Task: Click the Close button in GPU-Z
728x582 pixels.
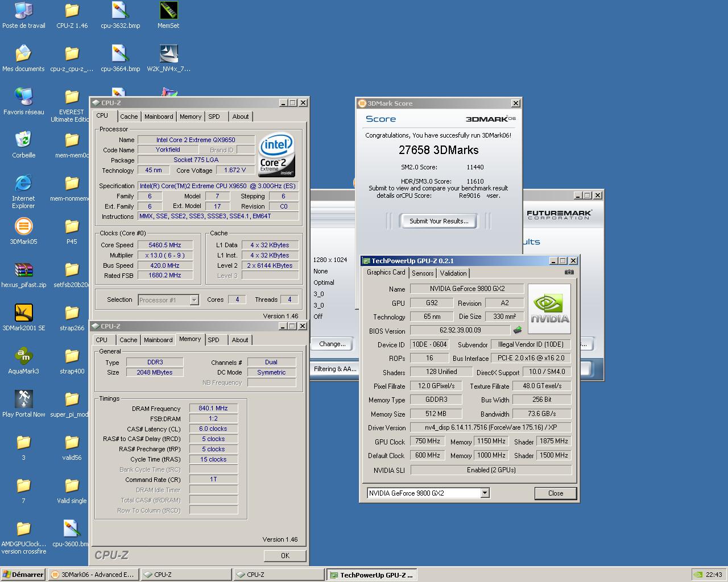Action: click(x=556, y=493)
